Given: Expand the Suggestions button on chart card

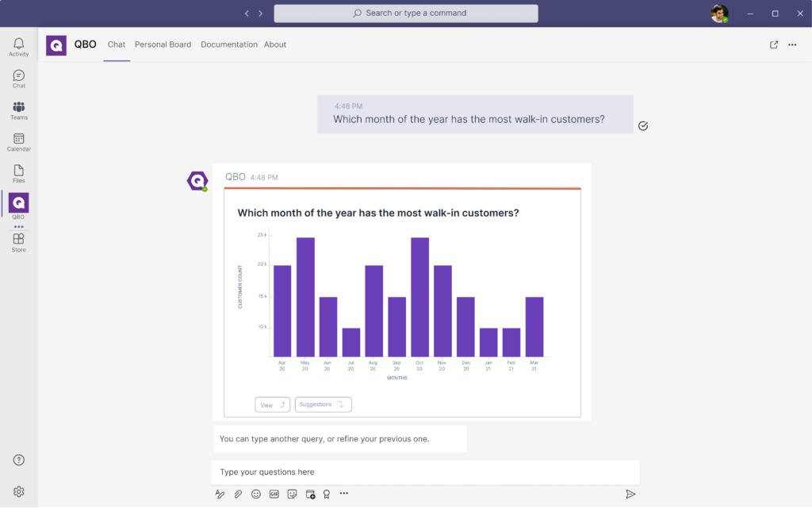Looking at the screenshot, I should [x=323, y=405].
